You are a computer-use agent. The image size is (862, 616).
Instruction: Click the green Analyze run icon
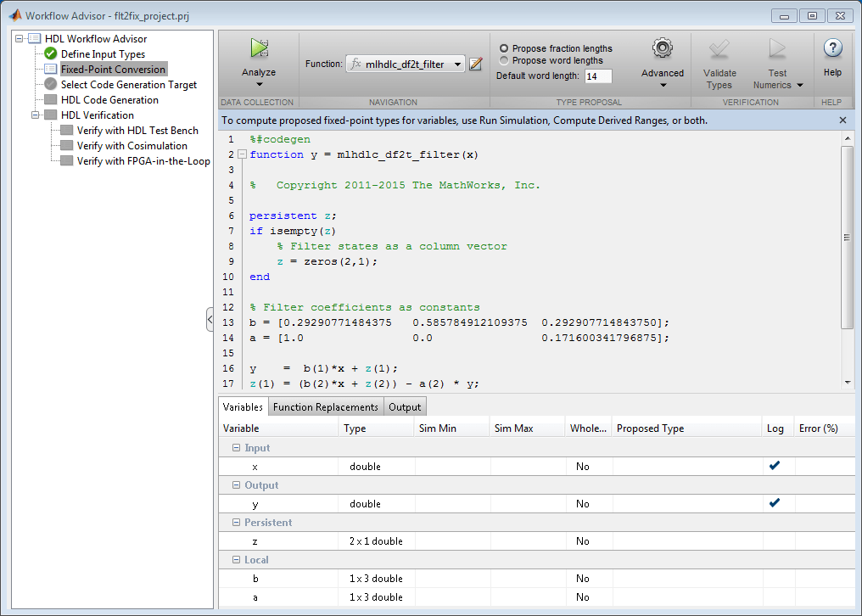[x=259, y=48]
